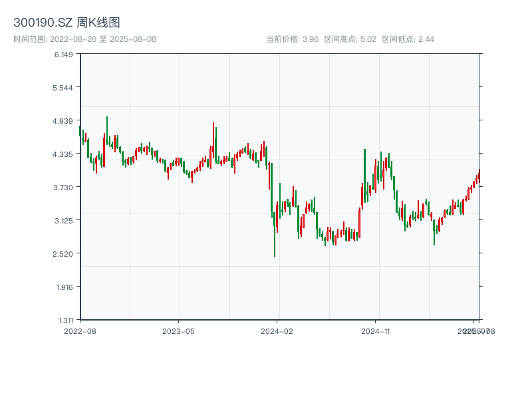Viewport: 532px width, 399px height.
Task: Select the 时间范围 date range text
Action: 84,39
